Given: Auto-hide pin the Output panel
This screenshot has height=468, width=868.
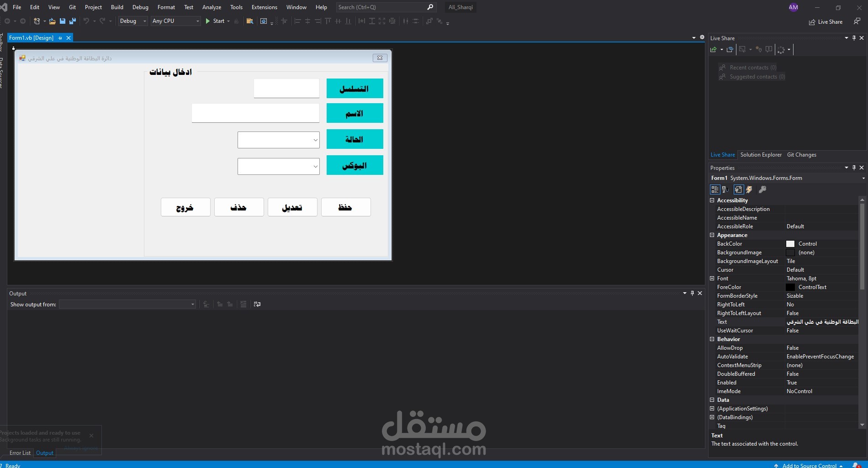Looking at the screenshot, I should (692, 293).
